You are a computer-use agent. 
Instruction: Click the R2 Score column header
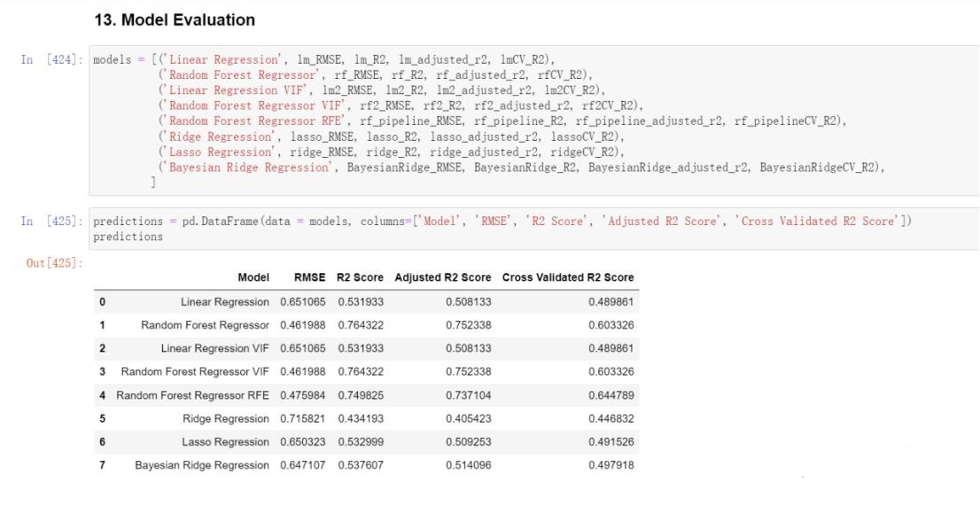pyautogui.click(x=360, y=277)
